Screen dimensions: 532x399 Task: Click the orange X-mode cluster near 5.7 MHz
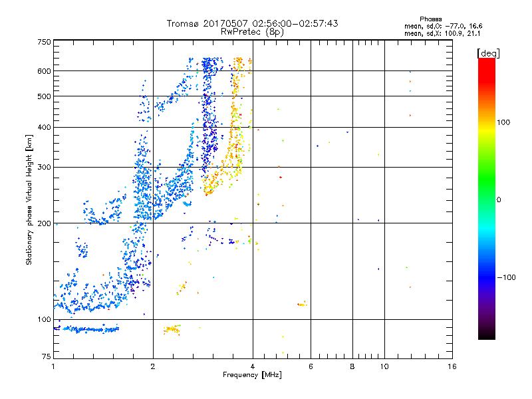coord(302,304)
